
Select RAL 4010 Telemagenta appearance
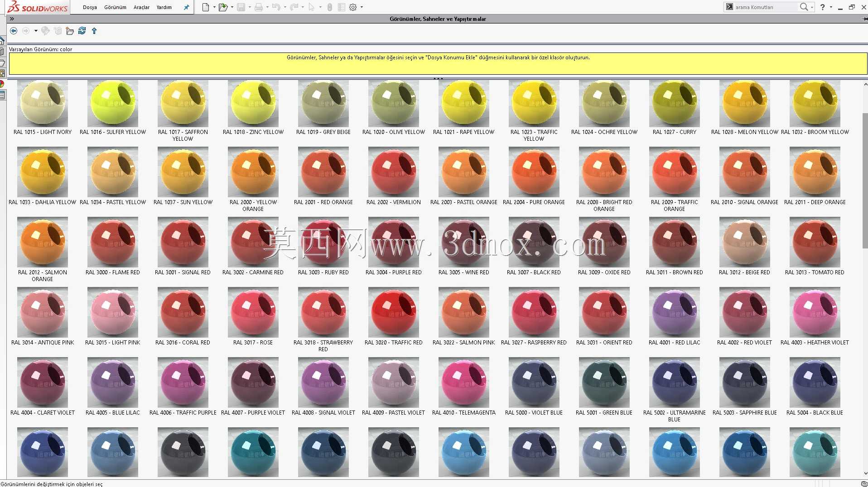click(x=464, y=382)
